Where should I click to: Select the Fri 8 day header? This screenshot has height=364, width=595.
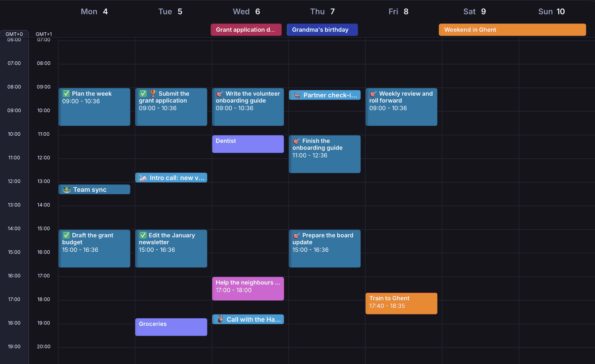[399, 12]
